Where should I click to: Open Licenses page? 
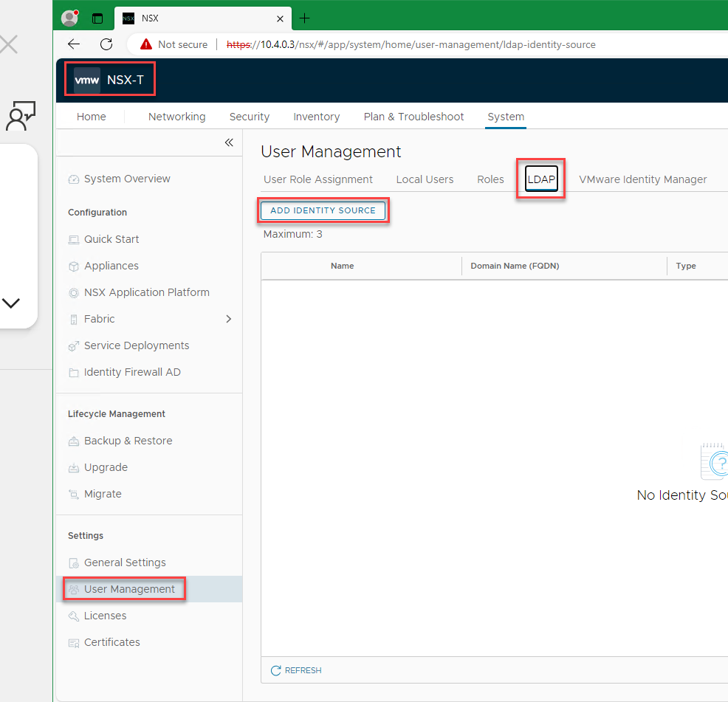click(105, 615)
